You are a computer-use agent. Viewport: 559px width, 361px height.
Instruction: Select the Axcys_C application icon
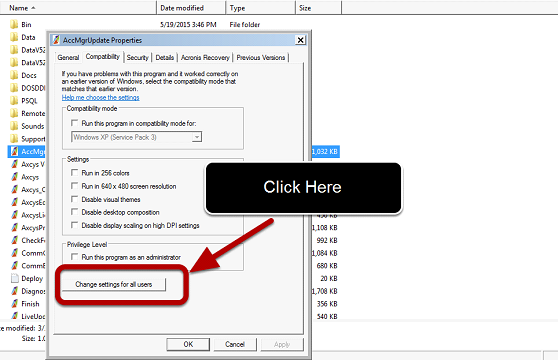pos(14,190)
